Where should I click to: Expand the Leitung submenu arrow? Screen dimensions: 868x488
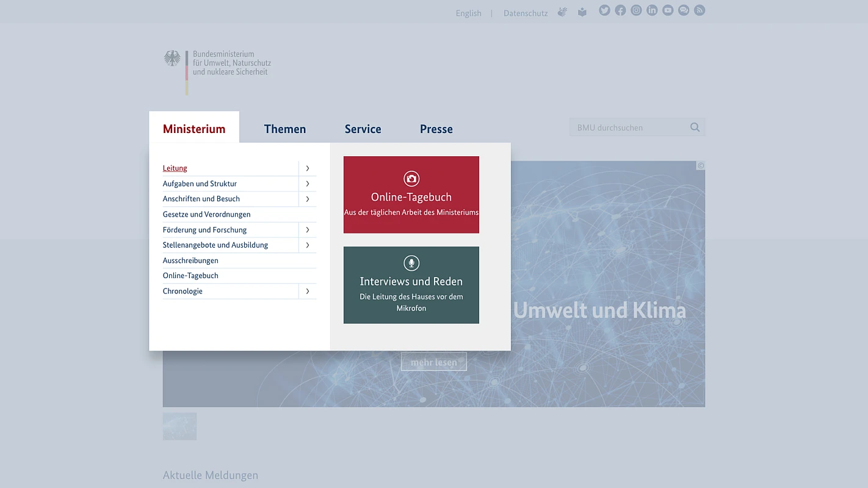click(308, 168)
